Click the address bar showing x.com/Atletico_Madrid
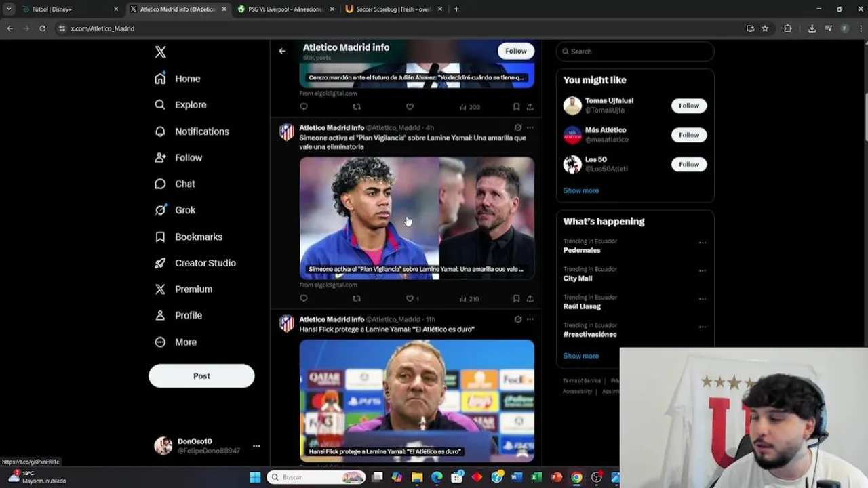Screen dimensions: 868x488 point(400,28)
